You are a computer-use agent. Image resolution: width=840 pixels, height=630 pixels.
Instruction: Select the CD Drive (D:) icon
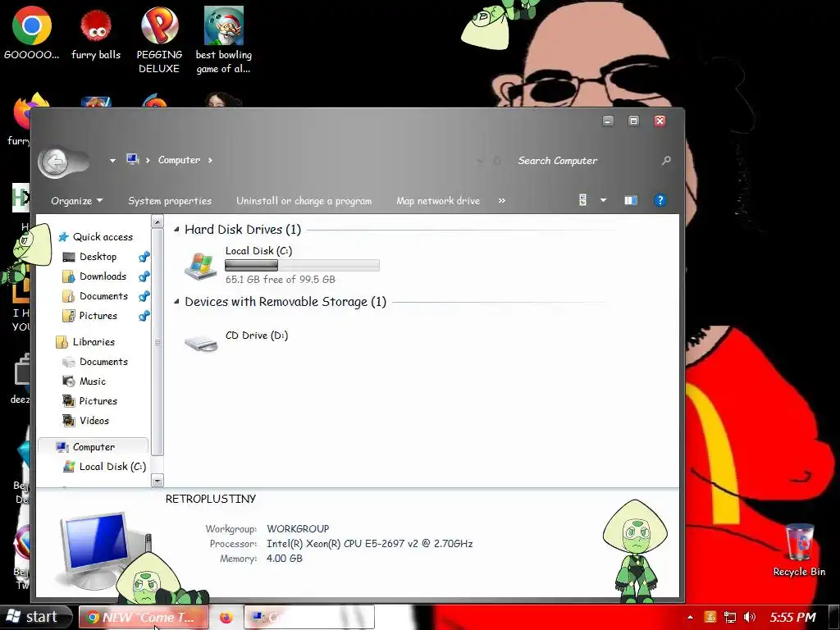click(201, 342)
